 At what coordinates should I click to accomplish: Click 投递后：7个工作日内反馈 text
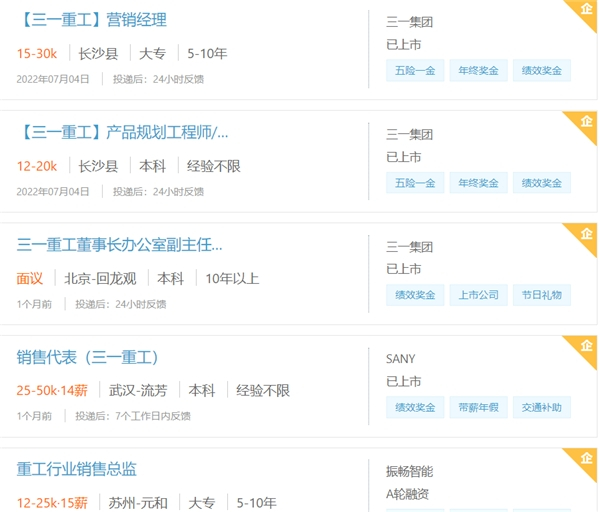(133, 416)
